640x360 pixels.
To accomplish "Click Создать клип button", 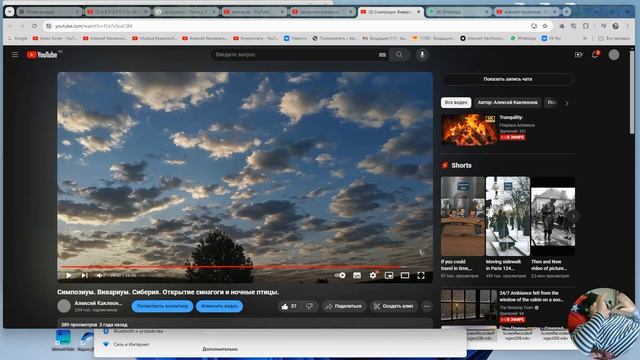I will click(394, 306).
